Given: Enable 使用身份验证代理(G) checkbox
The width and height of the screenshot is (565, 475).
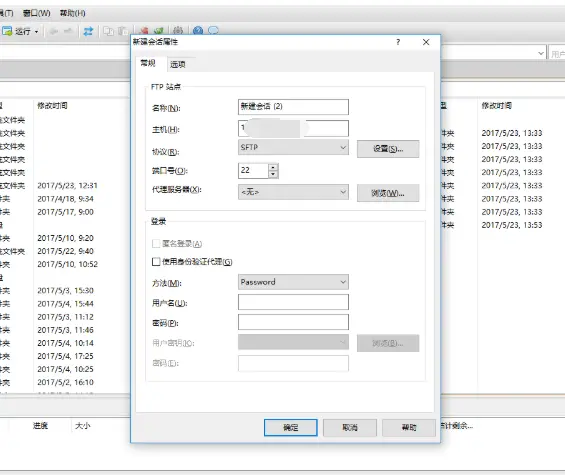Looking at the screenshot, I should [156, 262].
